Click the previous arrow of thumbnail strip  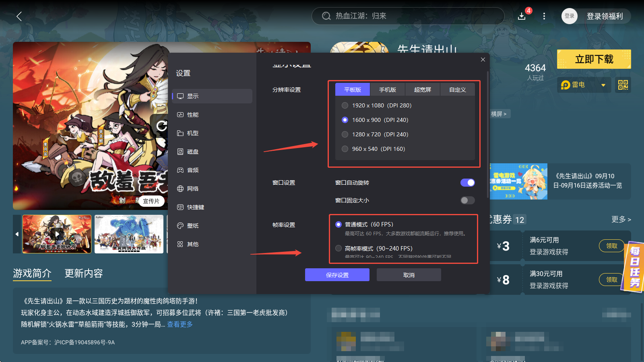(x=17, y=234)
